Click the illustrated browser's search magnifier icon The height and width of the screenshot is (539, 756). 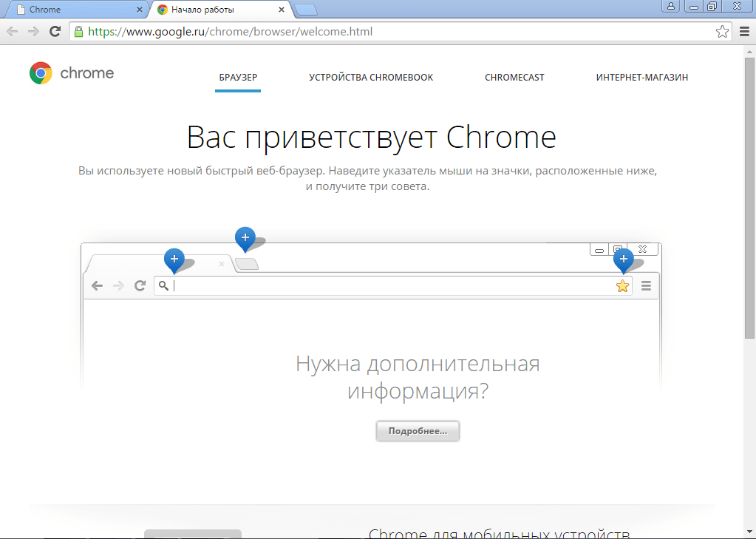(163, 285)
